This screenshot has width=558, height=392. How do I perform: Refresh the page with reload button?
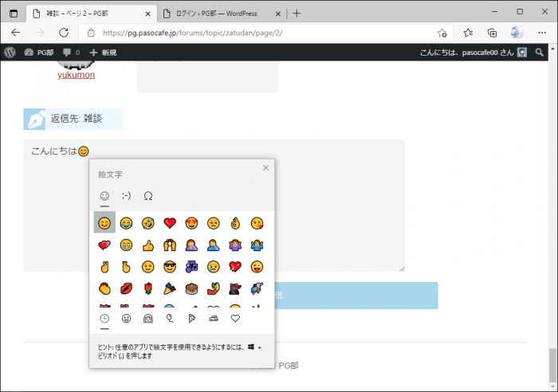click(64, 33)
